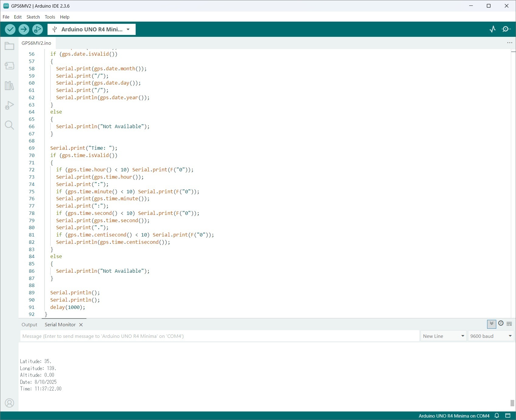
Task: Open the Sketch menu
Action: click(33, 17)
